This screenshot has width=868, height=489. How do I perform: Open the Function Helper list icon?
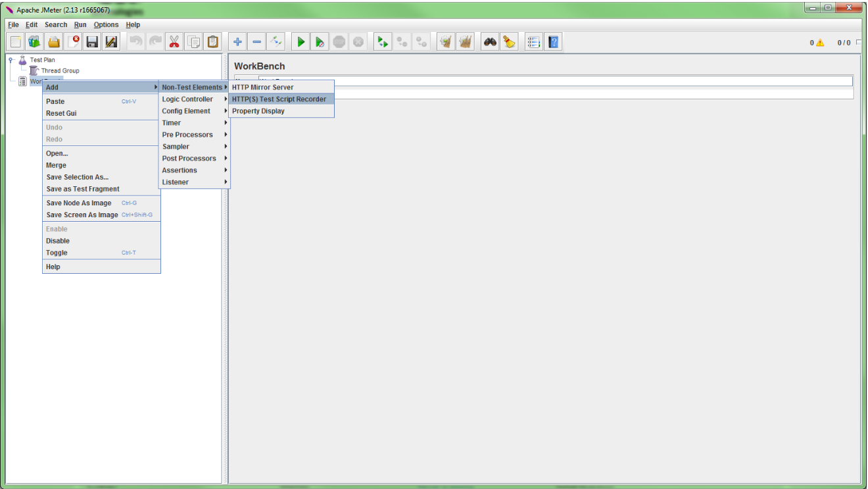pos(534,42)
